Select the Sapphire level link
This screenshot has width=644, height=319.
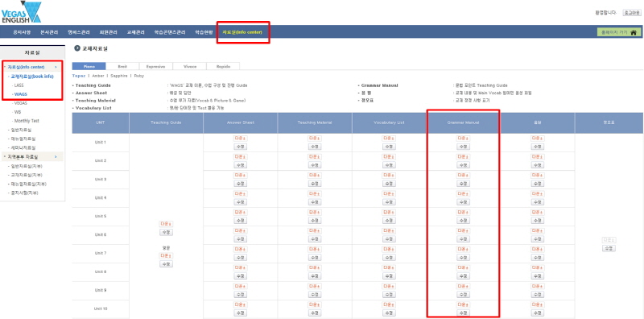click(119, 76)
